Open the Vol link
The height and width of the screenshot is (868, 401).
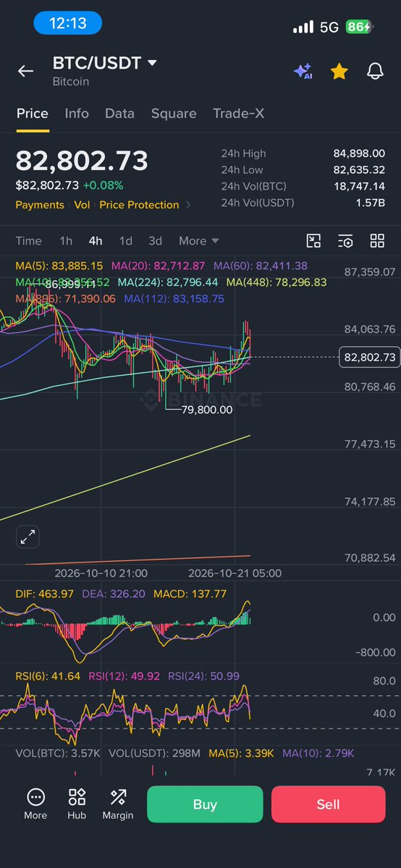(82, 205)
